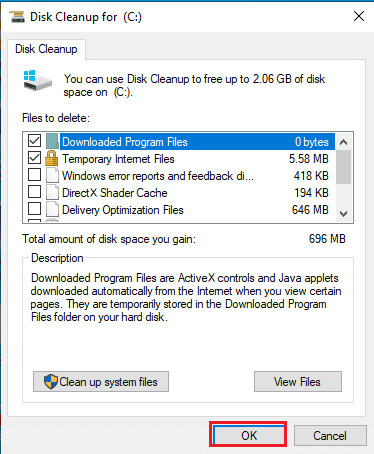Click the file list scroll up arrow
Viewport: 374px width, 454px height.
pos(343,142)
